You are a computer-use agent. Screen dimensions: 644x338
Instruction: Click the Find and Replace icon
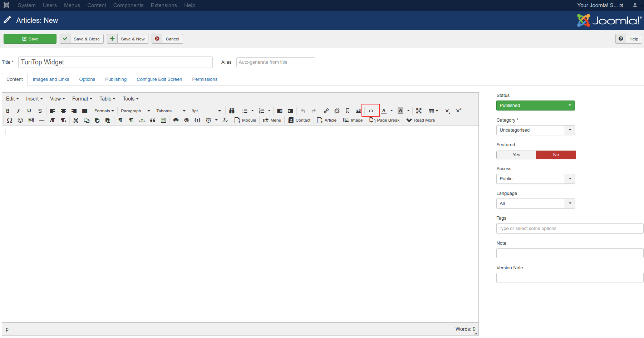coord(232,111)
